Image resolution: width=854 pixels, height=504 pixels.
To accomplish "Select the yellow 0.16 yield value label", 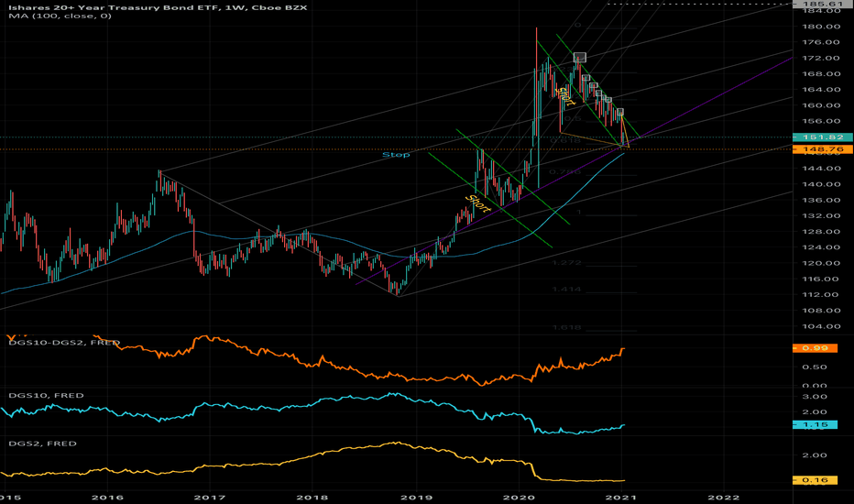I will 815,480.
